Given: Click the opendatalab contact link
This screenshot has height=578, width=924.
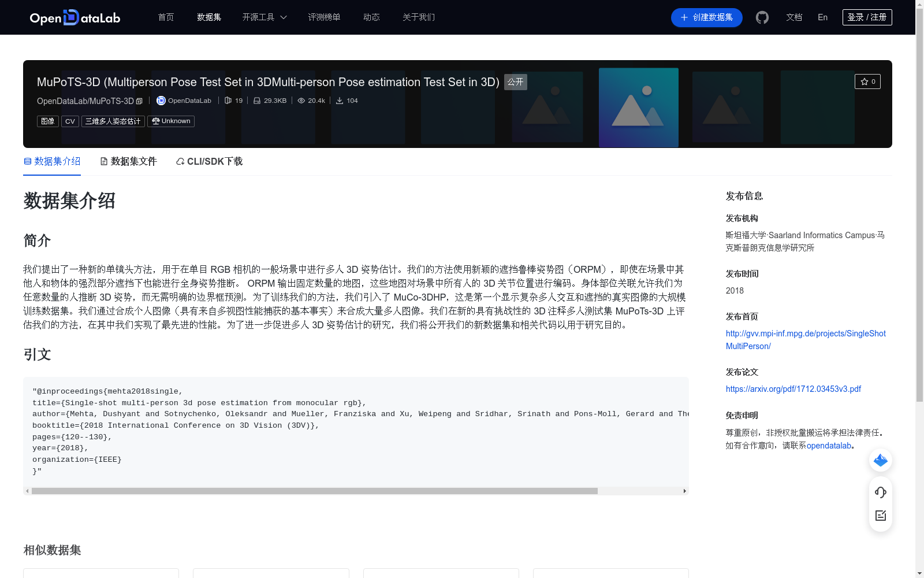Looking at the screenshot, I should (x=829, y=446).
